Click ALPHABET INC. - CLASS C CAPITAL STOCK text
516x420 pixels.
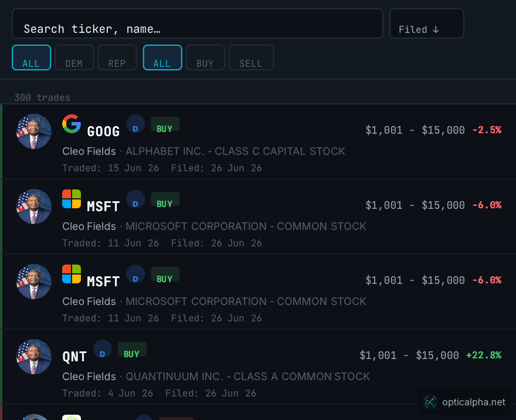[x=235, y=151]
